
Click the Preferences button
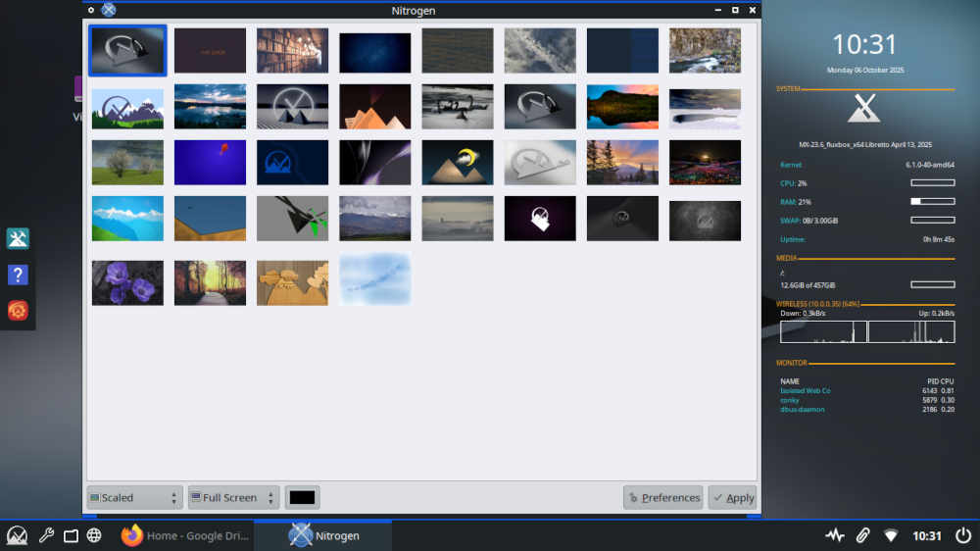coord(662,497)
